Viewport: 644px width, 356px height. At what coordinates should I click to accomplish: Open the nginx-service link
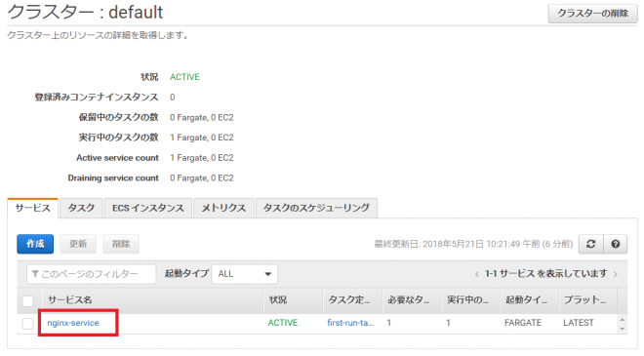[x=73, y=323]
